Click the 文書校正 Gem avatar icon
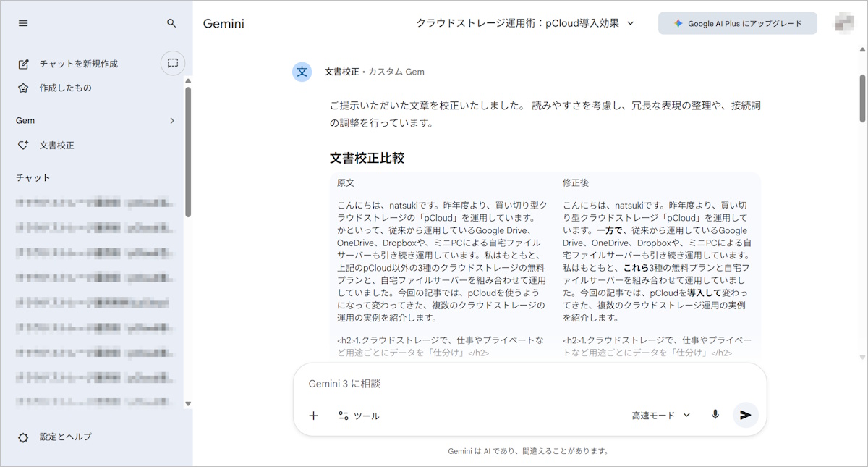868x467 pixels. click(x=302, y=72)
